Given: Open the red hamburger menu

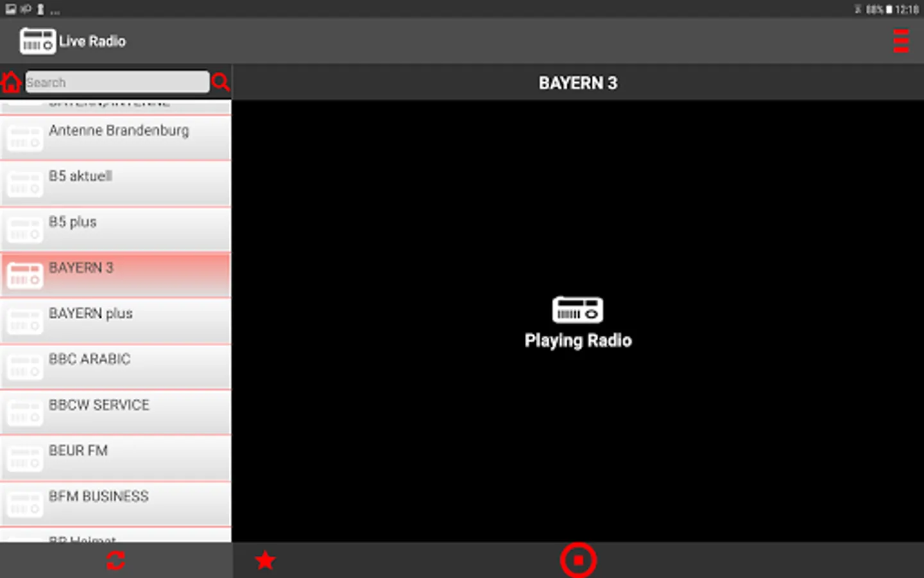Looking at the screenshot, I should (x=901, y=41).
